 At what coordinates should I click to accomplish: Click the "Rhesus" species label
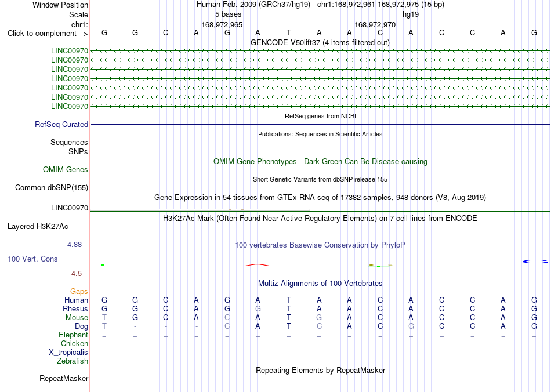click(x=75, y=308)
